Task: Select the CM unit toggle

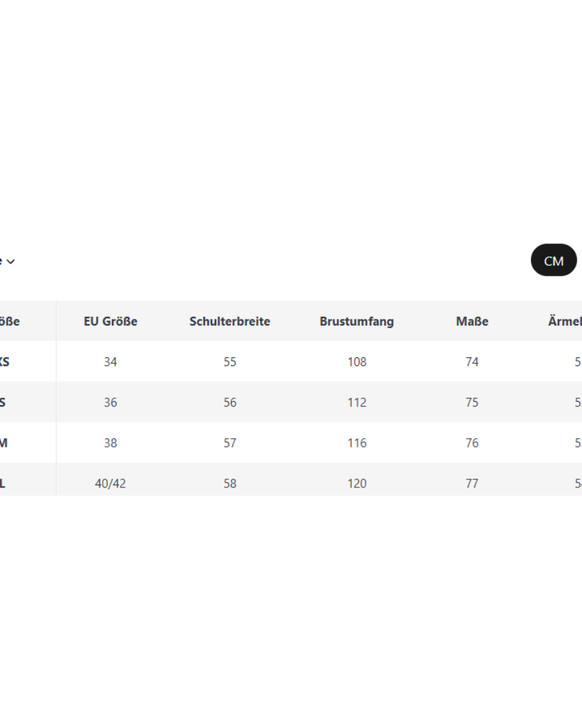Action: click(554, 261)
